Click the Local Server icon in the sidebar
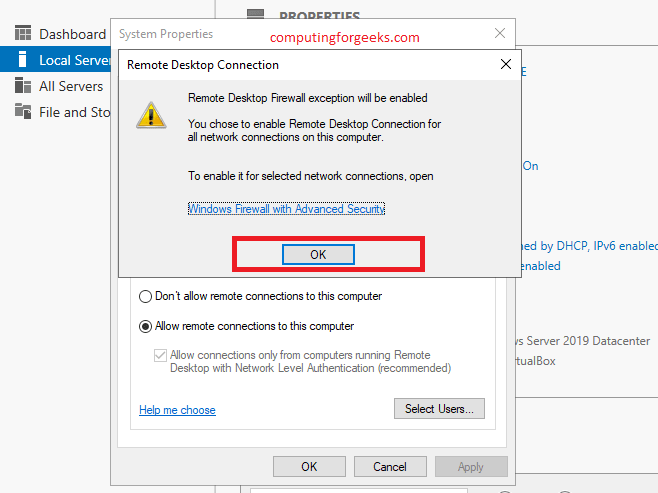Image resolution: width=658 pixels, height=493 pixels. tap(22, 60)
